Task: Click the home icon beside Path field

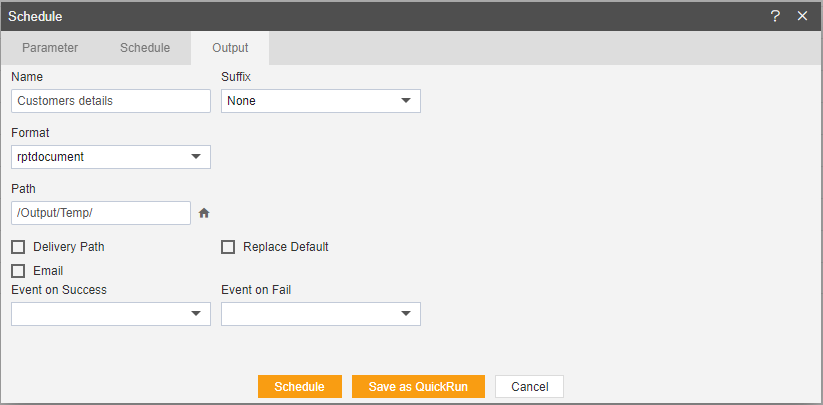Action: [x=204, y=213]
